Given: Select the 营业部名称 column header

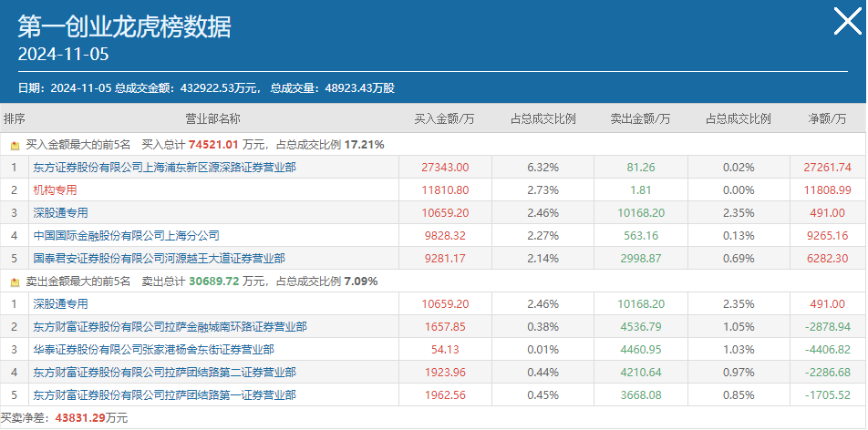Looking at the screenshot, I should pos(212,118).
